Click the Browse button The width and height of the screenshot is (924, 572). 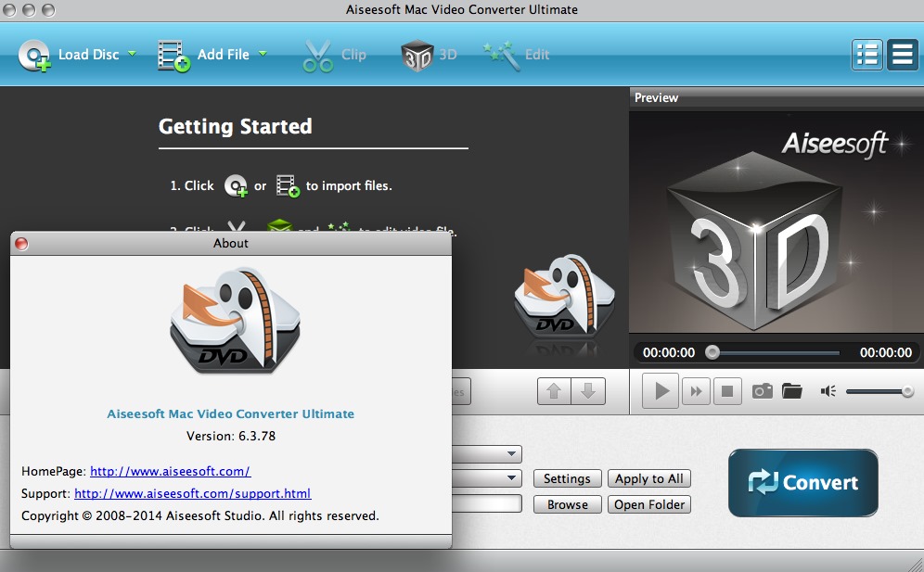[567, 504]
